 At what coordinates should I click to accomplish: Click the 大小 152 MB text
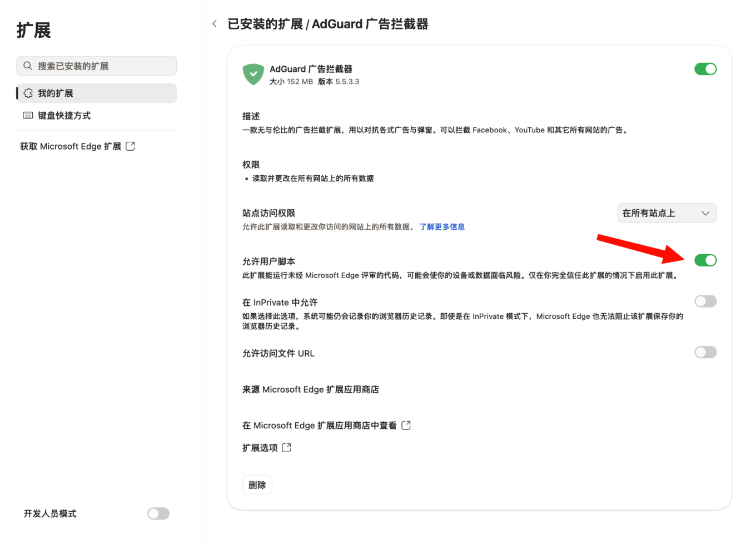pyautogui.click(x=291, y=82)
